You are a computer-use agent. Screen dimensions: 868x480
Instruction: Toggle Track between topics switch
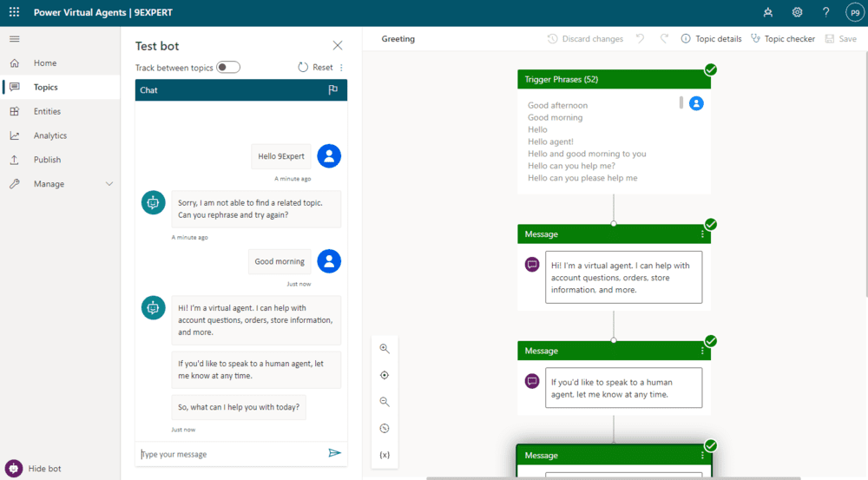[228, 68]
